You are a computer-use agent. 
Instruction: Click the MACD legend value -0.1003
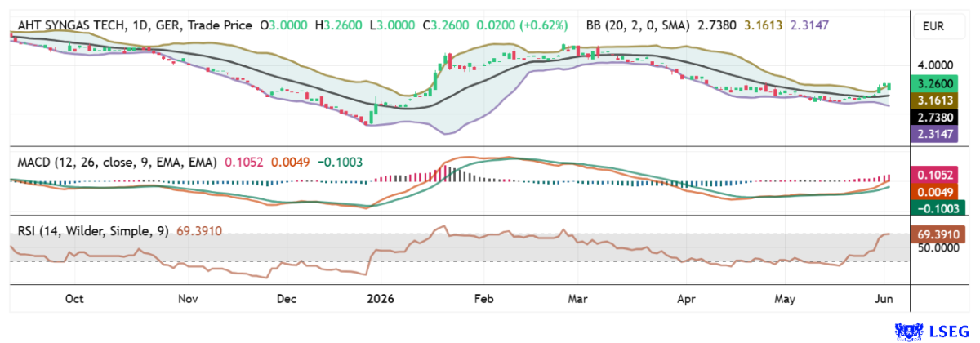(x=340, y=163)
